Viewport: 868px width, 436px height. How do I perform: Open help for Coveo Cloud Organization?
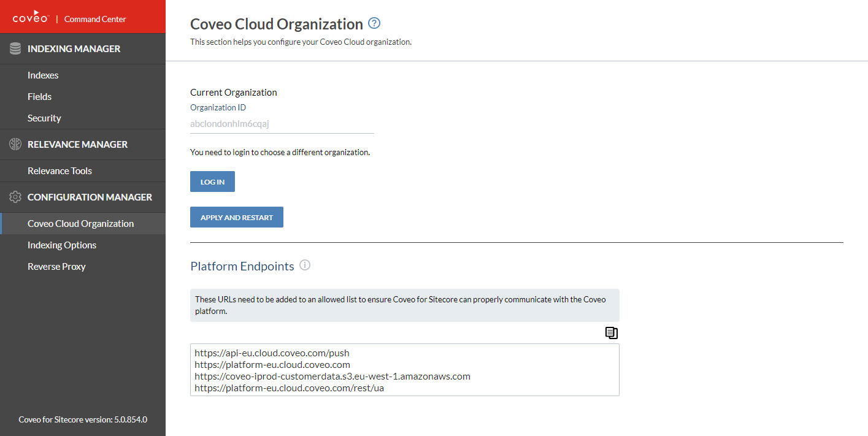(374, 24)
